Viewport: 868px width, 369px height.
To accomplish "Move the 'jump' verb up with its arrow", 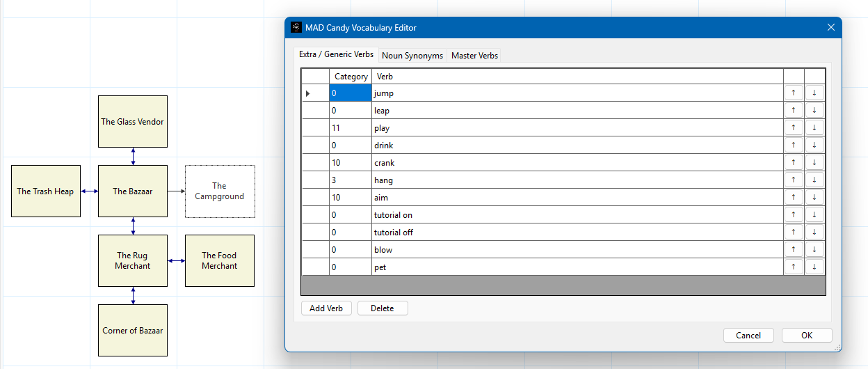I will (794, 93).
